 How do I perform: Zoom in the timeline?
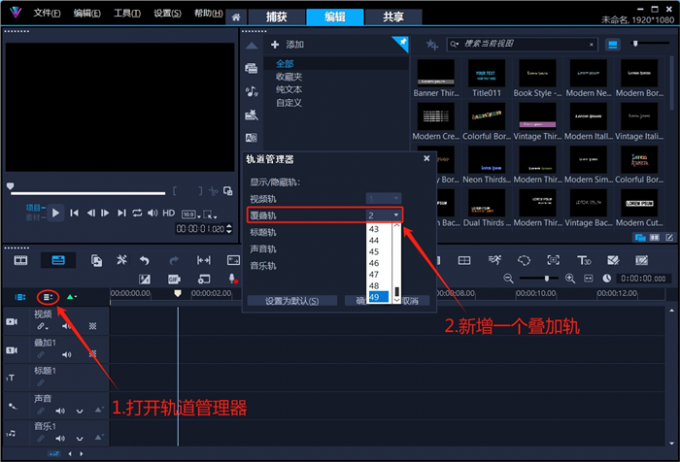[x=570, y=279]
